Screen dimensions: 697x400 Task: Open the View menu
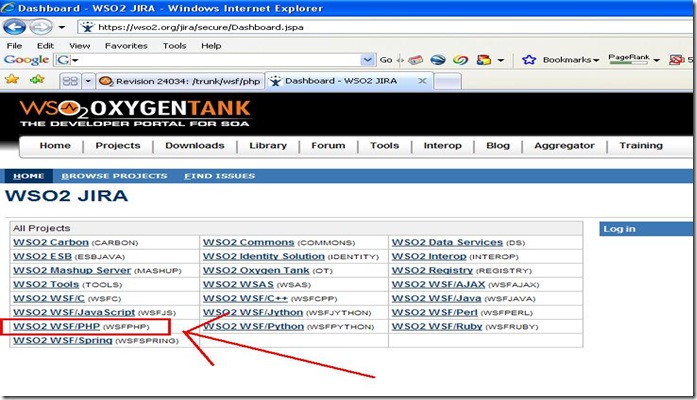pyautogui.click(x=80, y=46)
